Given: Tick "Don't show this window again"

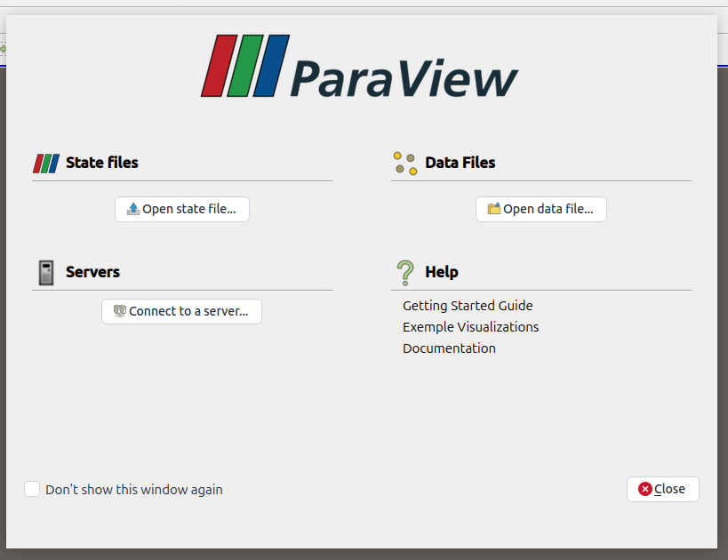Looking at the screenshot, I should click(x=32, y=489).
